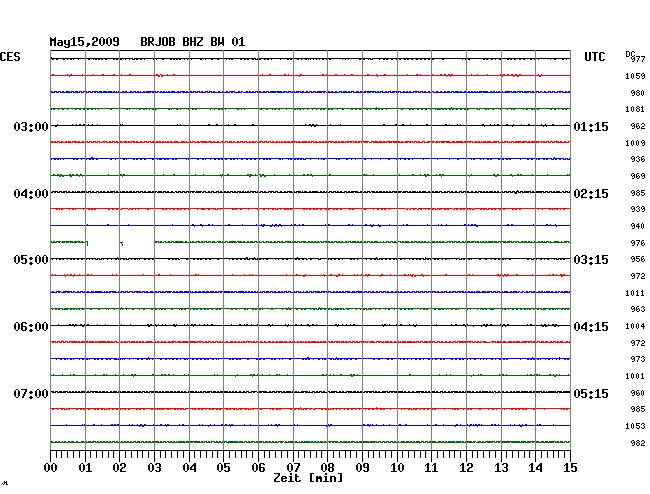This screenshot has width=650, height=494.
Task: Select minute mark 08 on time axis
Action: tap(327, 467)
